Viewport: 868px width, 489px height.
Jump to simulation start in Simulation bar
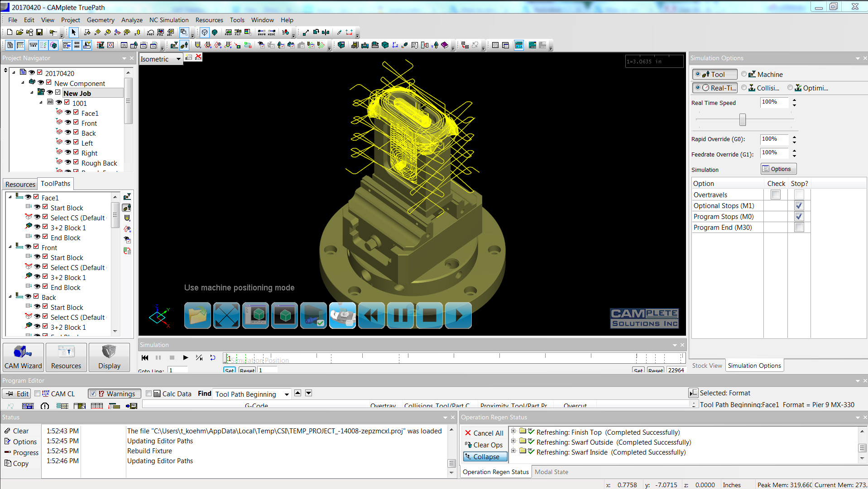[x=145, y=357]
